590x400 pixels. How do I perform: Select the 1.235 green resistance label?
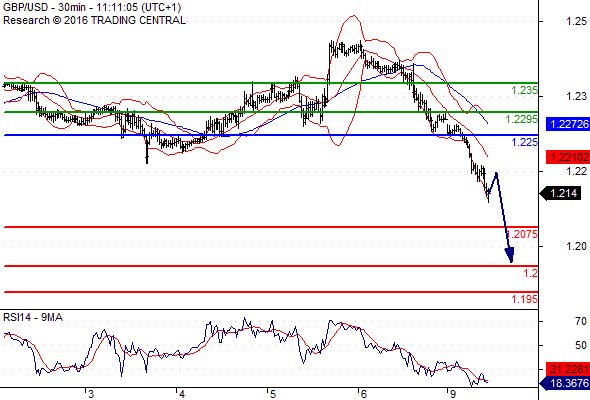pos(524,90)
